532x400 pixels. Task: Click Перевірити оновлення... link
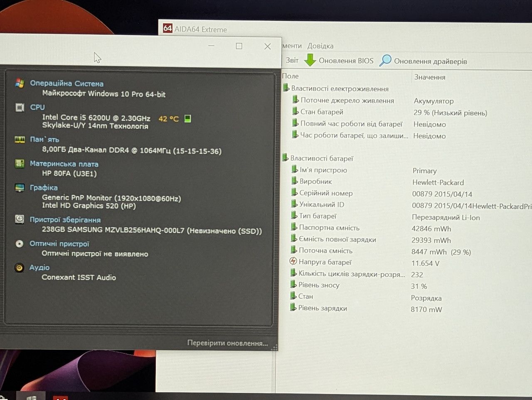coord(227,343)
